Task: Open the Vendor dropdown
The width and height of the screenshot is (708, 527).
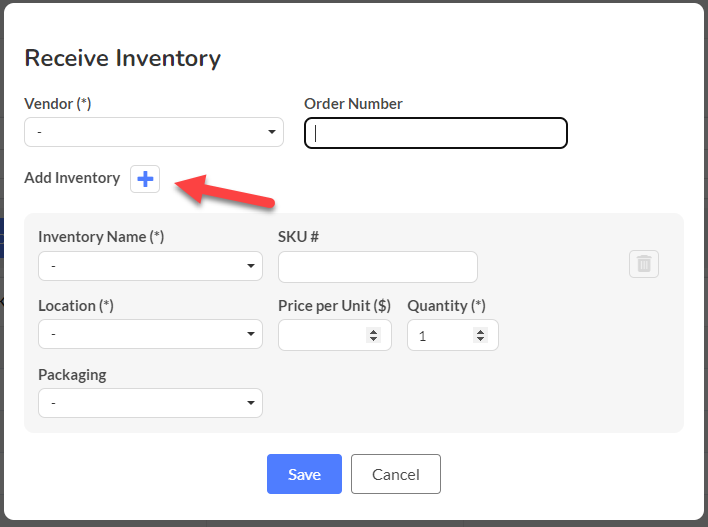Action: [x=154, y=132]
